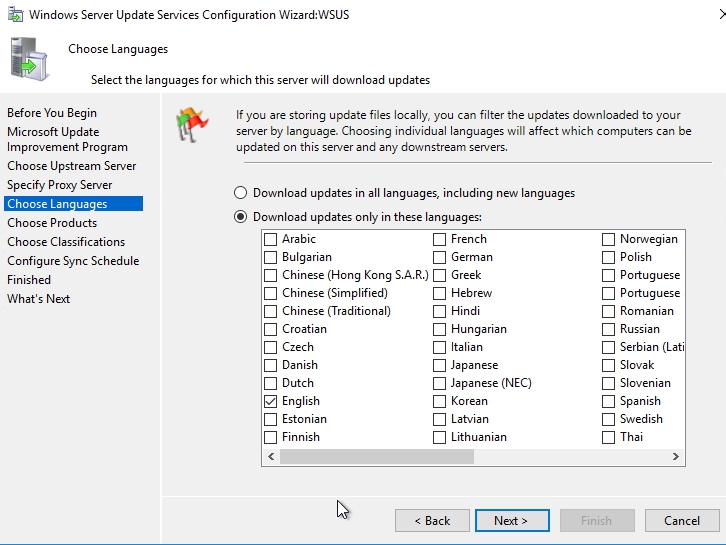
Task: Enable the French language checkbox
Action: pos(440,239)
